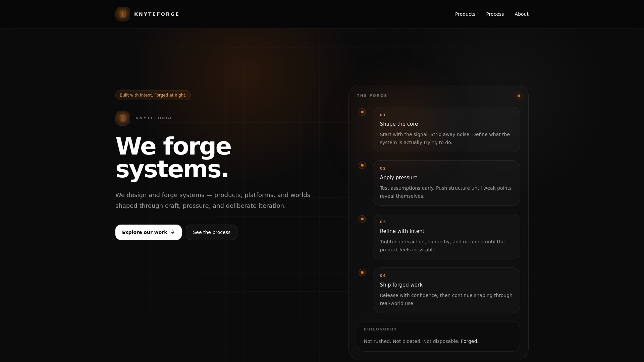Viewport: 644px width, 362px height.
Task: Click the Knyteforge logo icon in header
Action: pos(123,14)
